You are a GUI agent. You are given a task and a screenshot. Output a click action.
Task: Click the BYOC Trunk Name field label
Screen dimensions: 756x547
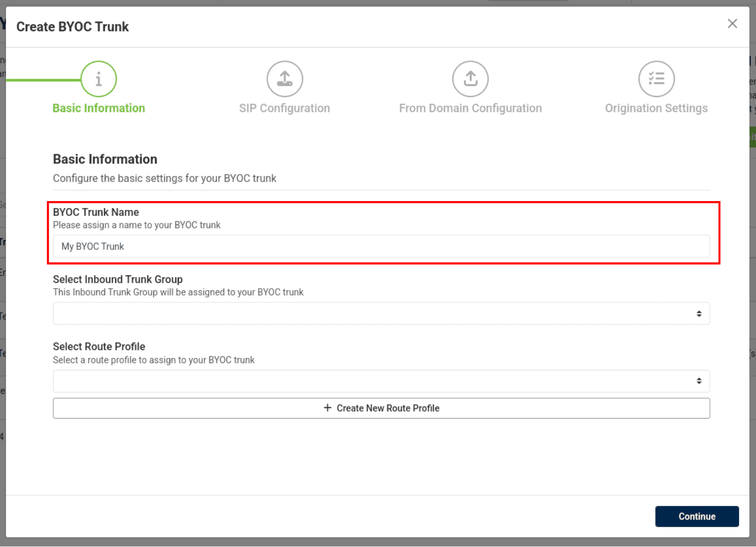tap(96, 212)
